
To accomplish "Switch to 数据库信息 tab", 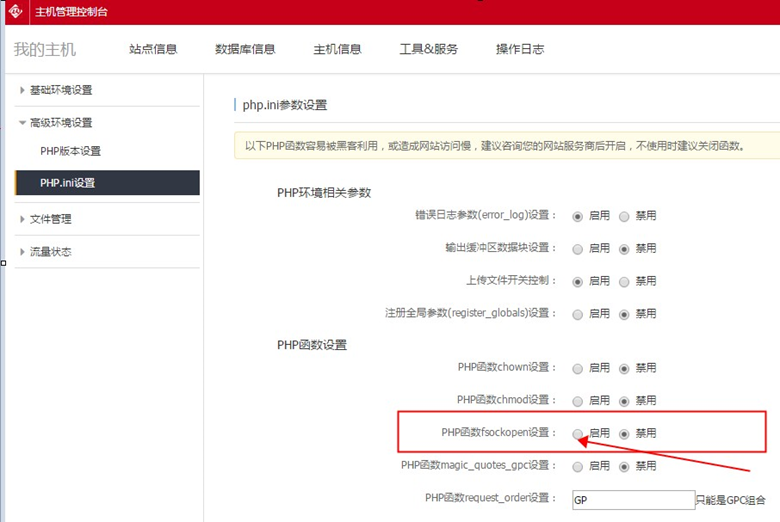I will [245, 49].
